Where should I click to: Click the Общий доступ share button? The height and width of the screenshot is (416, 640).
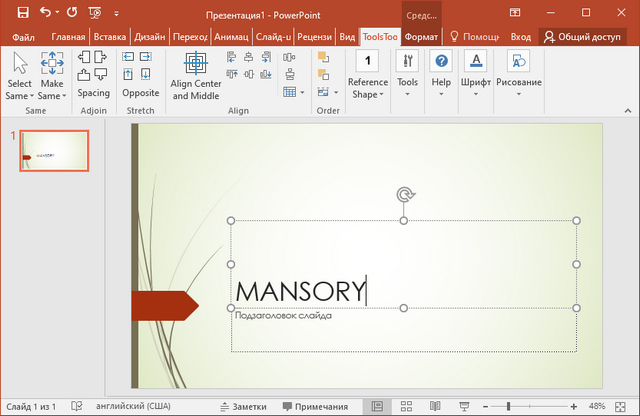(587, 36)
